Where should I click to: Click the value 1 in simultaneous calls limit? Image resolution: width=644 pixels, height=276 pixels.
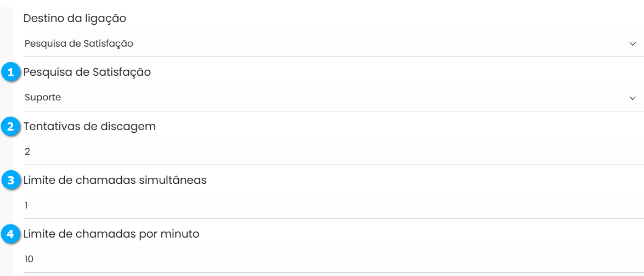click(x=26, y=205)
